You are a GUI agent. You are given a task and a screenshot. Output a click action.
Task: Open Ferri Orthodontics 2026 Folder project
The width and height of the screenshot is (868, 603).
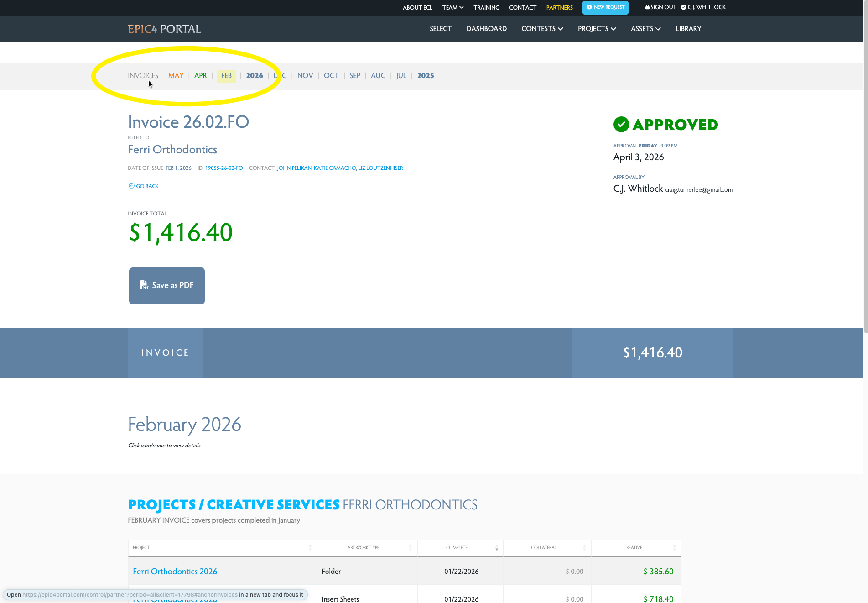pos(175,572)
